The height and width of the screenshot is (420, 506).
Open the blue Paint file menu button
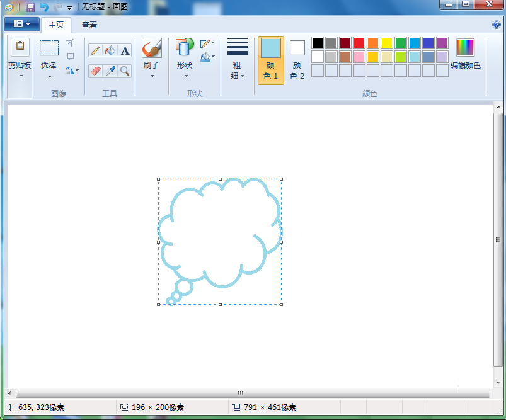[x=22, y=24]
